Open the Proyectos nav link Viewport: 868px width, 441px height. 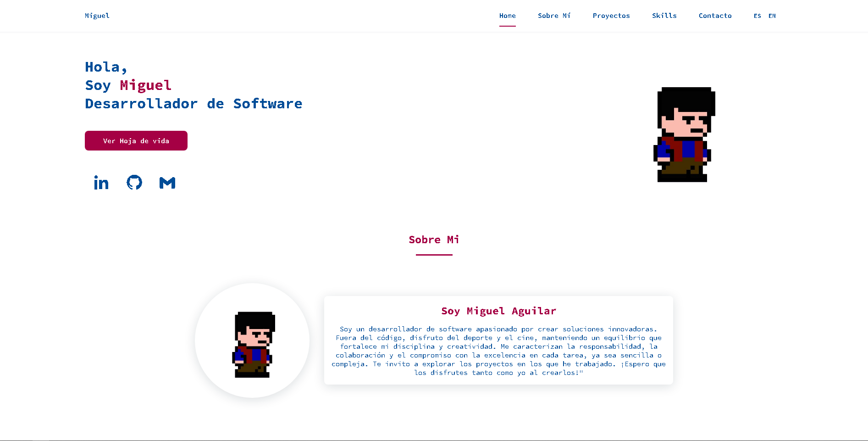pyautogui.click(x=611, y=16)
